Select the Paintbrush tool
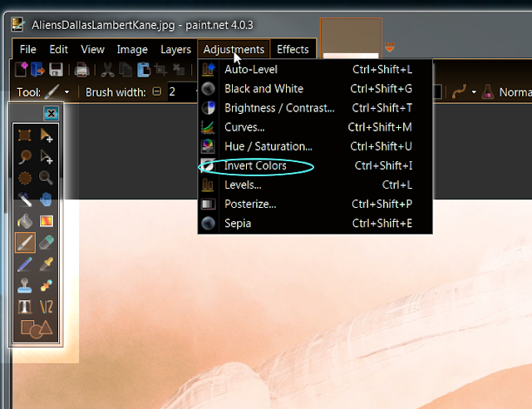 pos(25,243)
